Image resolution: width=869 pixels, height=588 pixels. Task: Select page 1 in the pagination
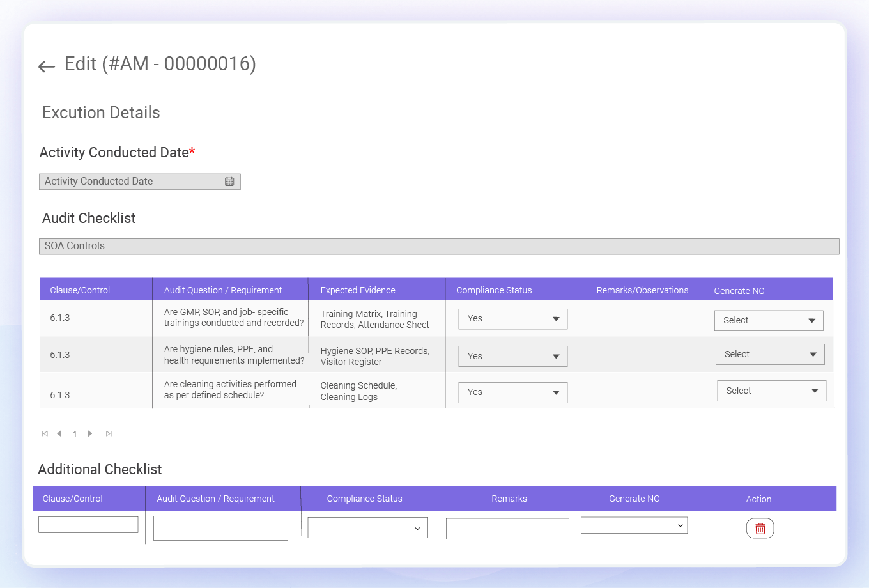tap(75, 434)
